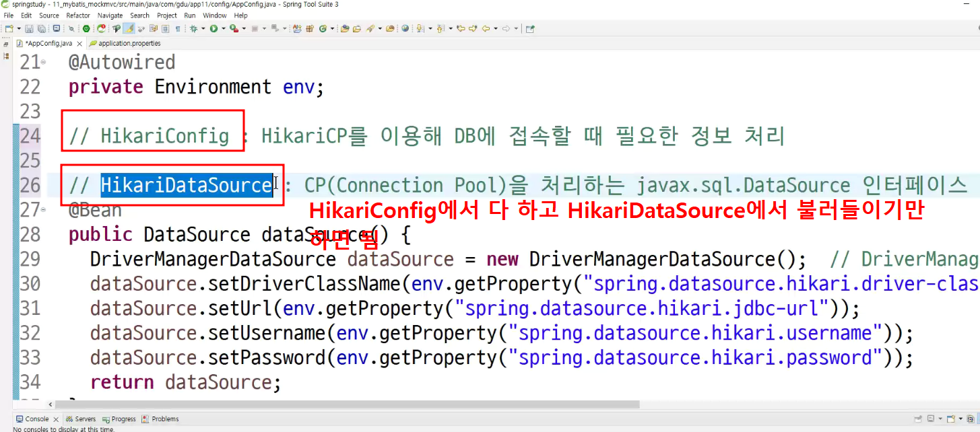
Task: Click the Next Annotation down-arrow icon
Action: [420, 29]
